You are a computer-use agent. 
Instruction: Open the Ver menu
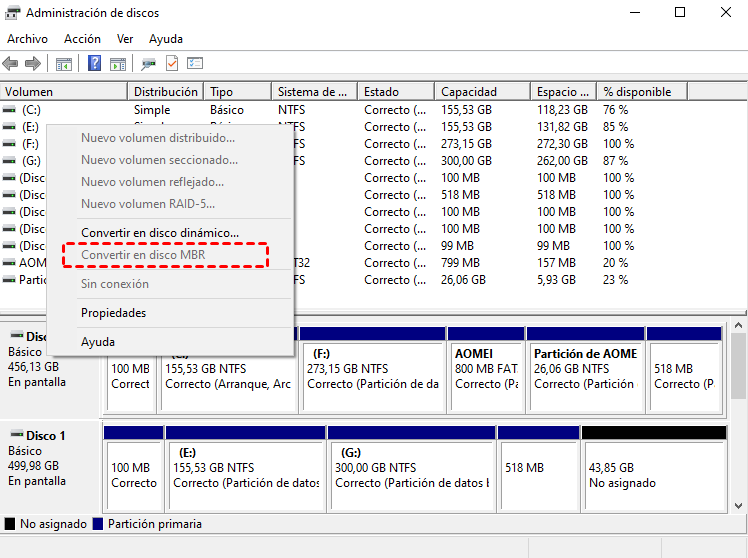[x=125, y=39]
